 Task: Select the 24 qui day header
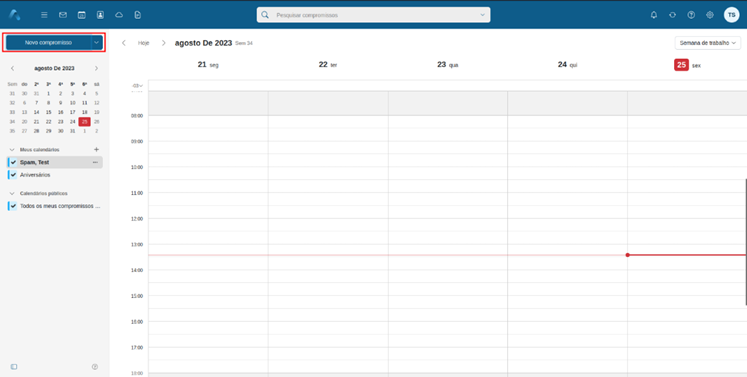click(567, 65)
